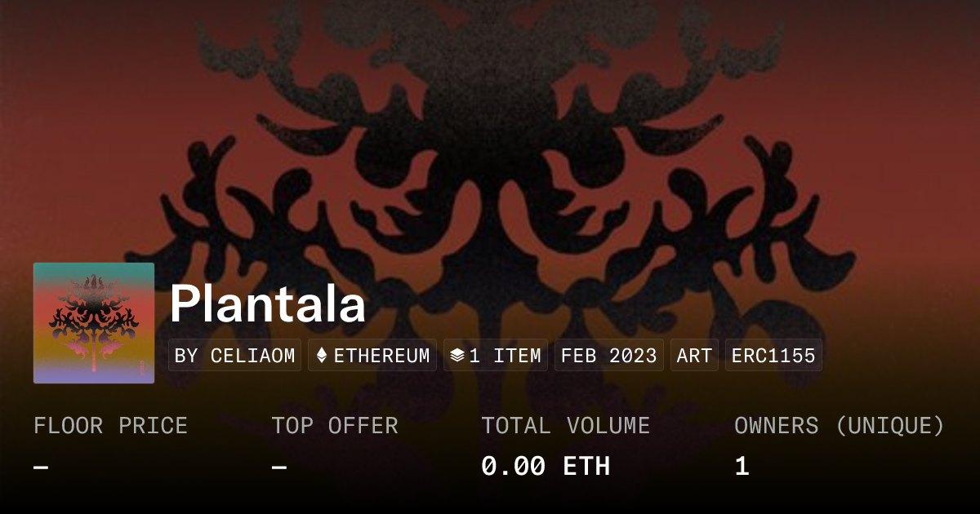Select the owners count value 1
Viewport: 980px width, 514px height.
742,467
